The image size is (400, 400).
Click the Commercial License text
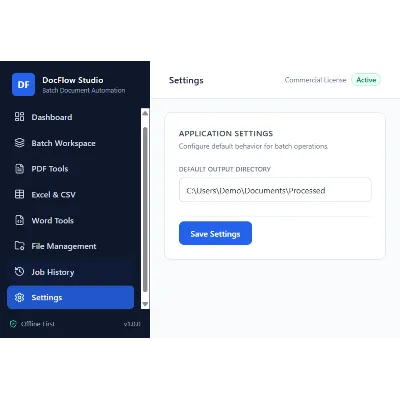tap(315, 80)
